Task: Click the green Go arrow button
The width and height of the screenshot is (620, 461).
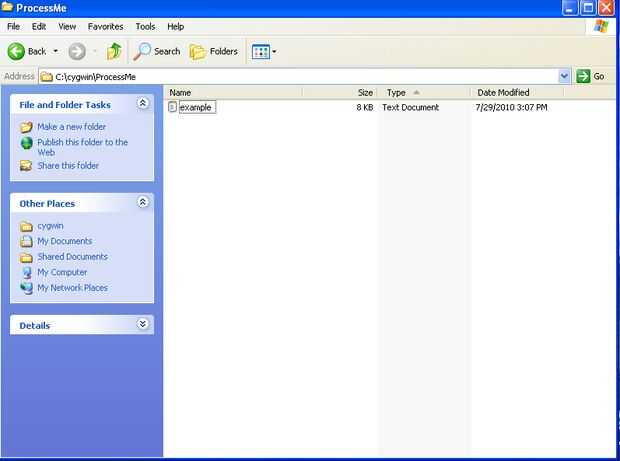Action: tap(583, 76)
